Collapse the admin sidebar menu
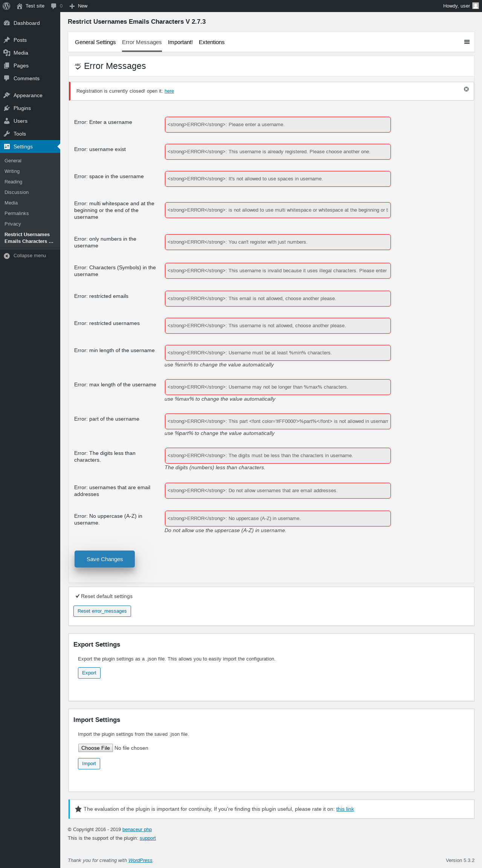The height and width of the screenshot is (868, 482). (x=25, y=256)
